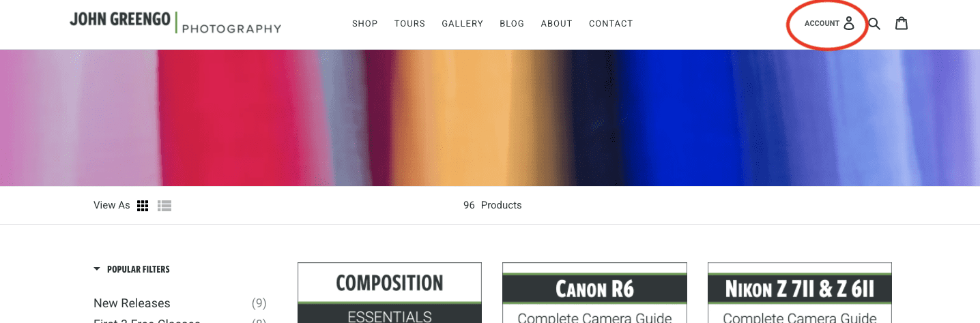Viewport: 980px width, 323px height.
Task: Open the search magnifier icon
Action: [874, 24]
